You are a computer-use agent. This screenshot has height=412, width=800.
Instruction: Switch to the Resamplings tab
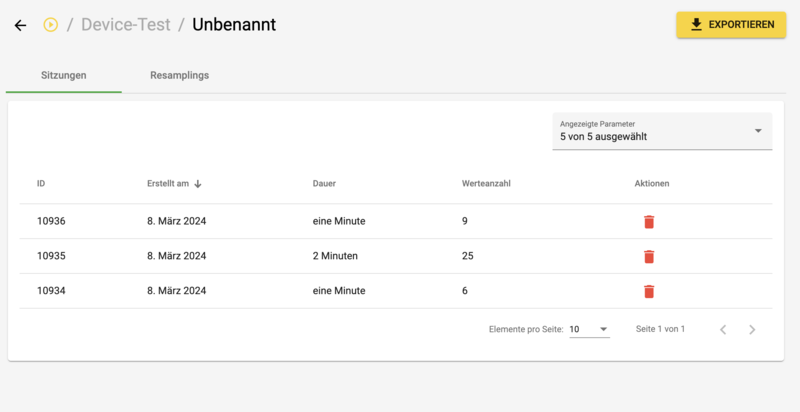point(180,75)
